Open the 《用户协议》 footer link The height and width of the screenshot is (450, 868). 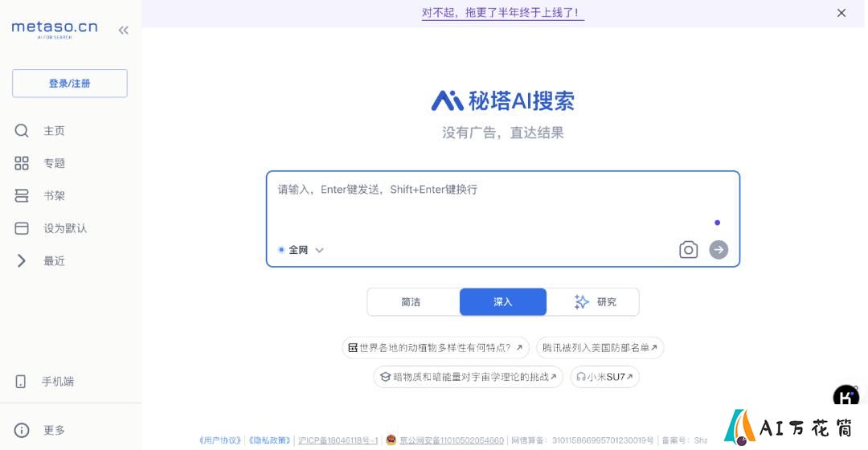point(220,440)
